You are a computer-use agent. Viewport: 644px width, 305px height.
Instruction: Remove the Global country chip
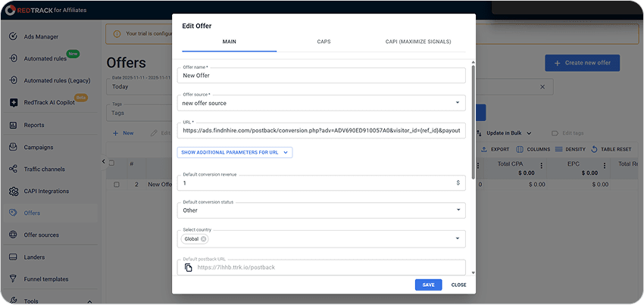click(203, 239)
